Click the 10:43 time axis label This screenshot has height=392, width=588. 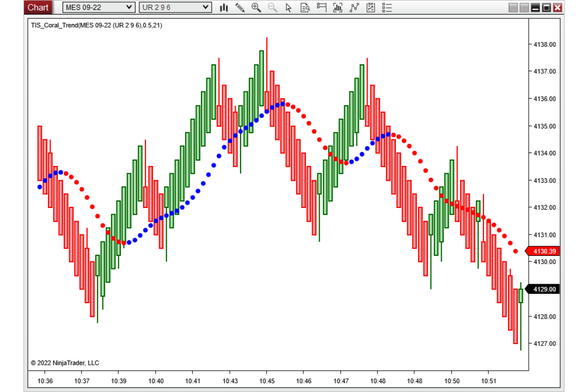(x=230, y=381)
